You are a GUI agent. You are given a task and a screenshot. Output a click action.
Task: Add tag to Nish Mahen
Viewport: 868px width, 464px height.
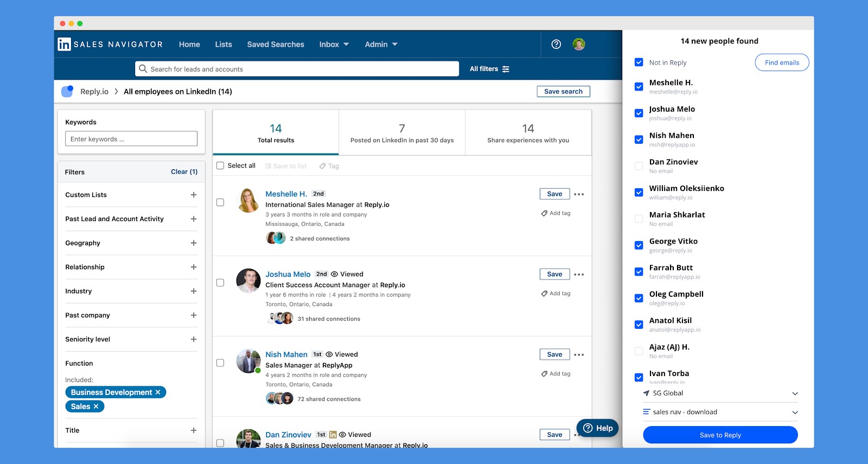pyautogui.click(x=556, y=374)
